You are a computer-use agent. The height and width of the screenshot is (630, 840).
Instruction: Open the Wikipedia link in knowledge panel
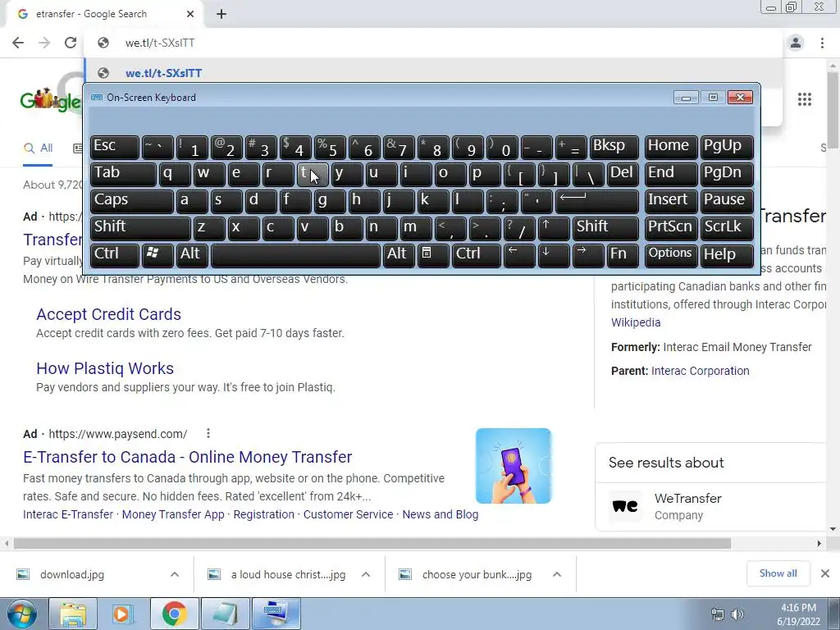[x=636, y=322]
